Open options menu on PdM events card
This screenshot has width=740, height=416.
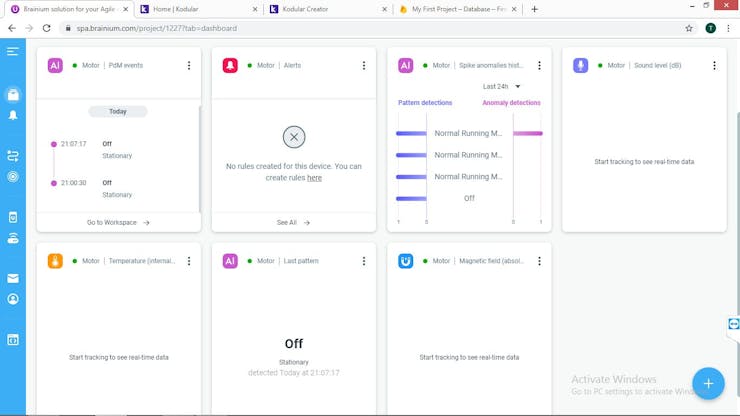click(x=189, y=66)
